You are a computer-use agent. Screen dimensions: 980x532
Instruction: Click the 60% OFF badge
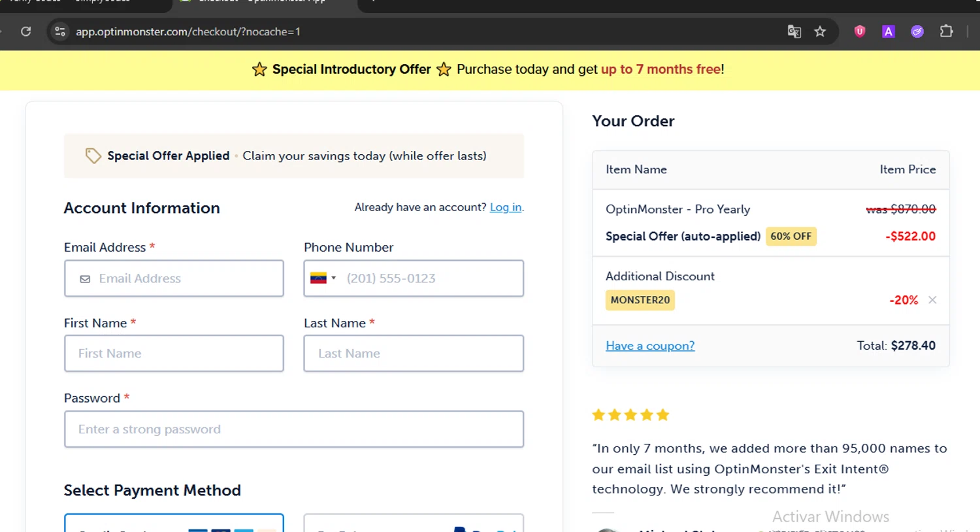(791, 237)
